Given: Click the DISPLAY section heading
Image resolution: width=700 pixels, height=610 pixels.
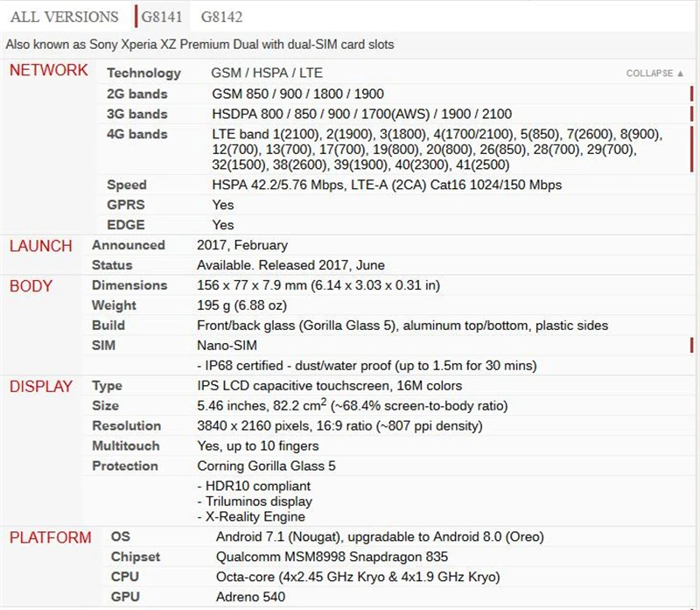Looking at the screenshot, I should coord(40,387).
